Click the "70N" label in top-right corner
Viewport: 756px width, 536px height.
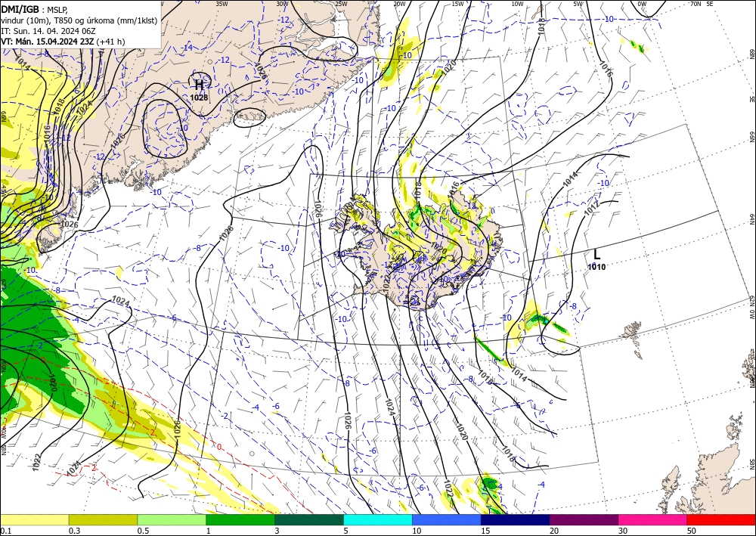pos(696,4)
